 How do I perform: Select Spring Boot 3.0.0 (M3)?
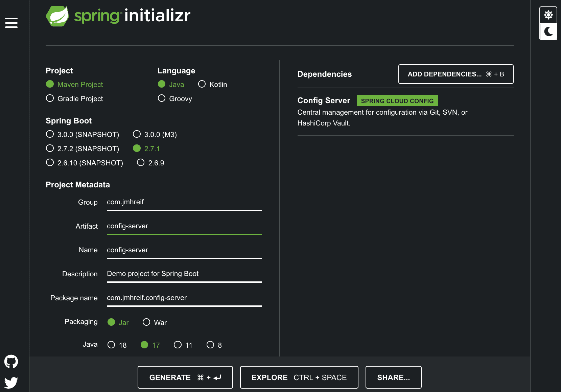155,134
